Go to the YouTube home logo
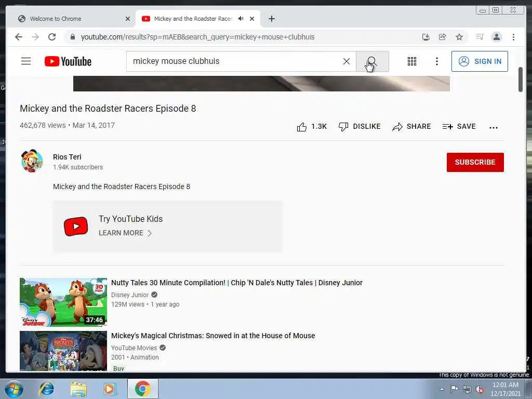The image size is (532, 399). coord(68,61)
